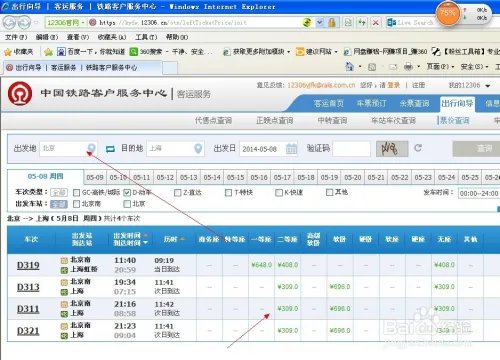Open the 工具(T) menu
Image resolution: width=500 pixels, height=360 pixels.
click(146, 37)
